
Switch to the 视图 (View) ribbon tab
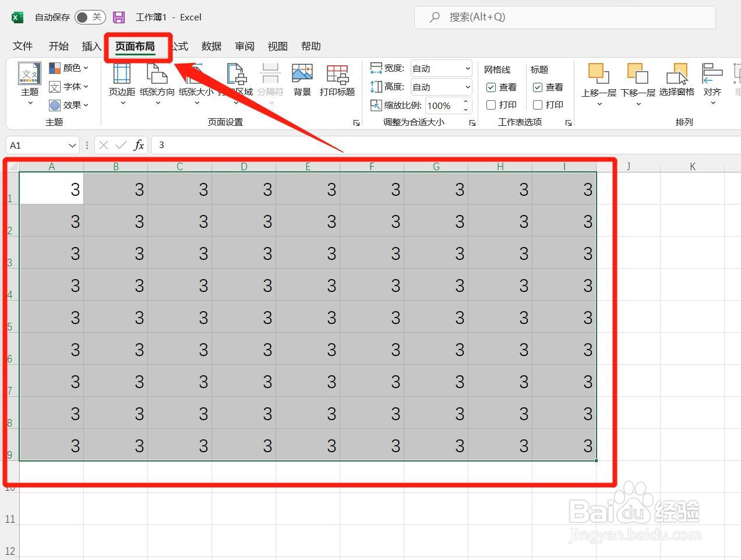tap(277, 46)
